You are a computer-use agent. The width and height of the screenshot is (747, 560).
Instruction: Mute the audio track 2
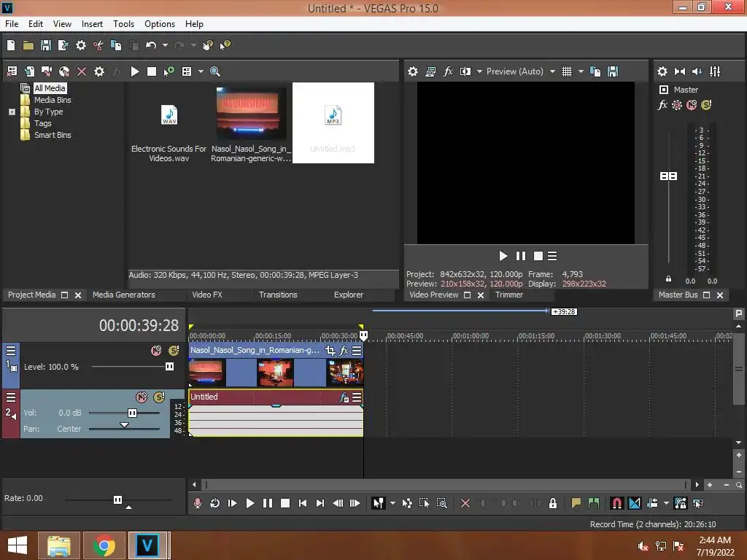(x=142, y=397)
